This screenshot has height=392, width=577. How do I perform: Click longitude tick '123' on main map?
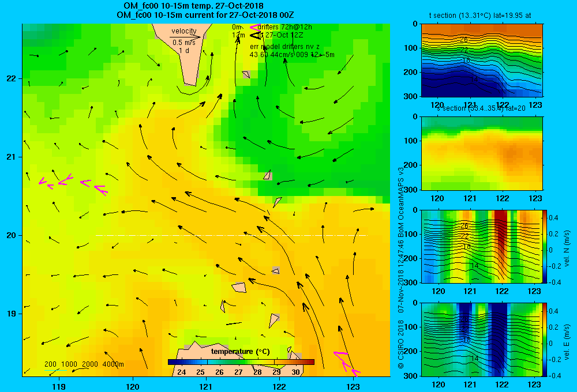coord(353,386)
